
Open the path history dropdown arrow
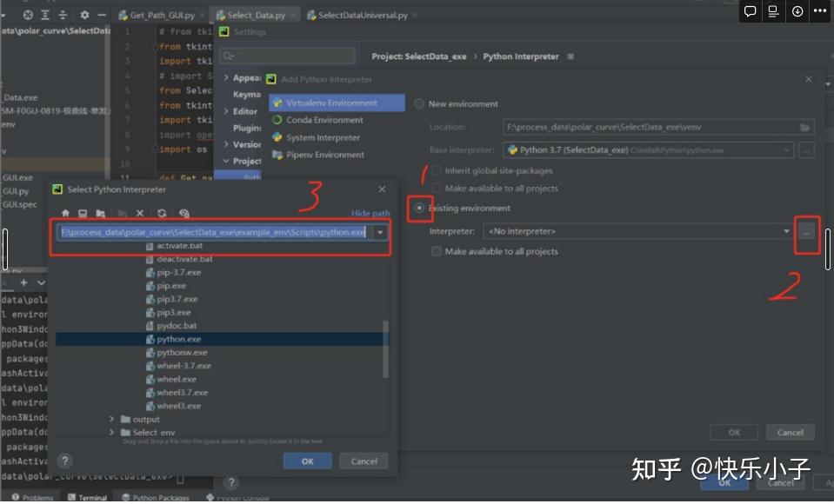click(380, 232)
